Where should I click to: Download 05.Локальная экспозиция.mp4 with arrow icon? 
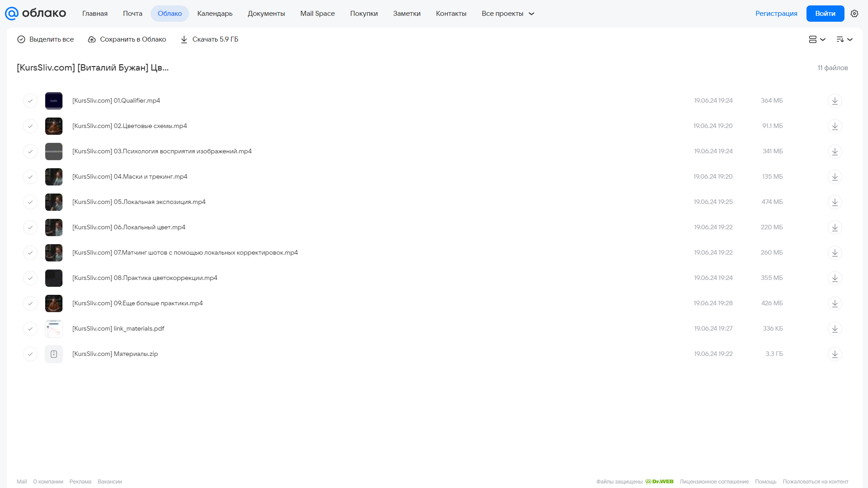click(835, 202)
